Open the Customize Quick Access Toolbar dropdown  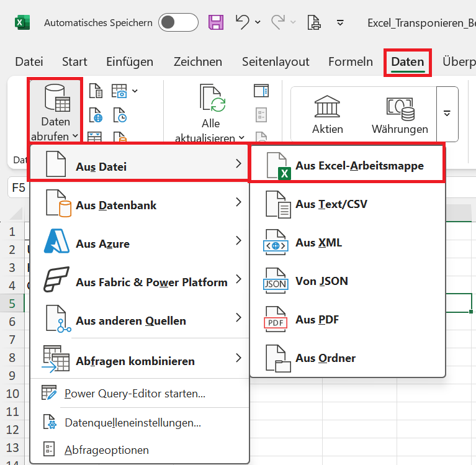tap(340, 22)
